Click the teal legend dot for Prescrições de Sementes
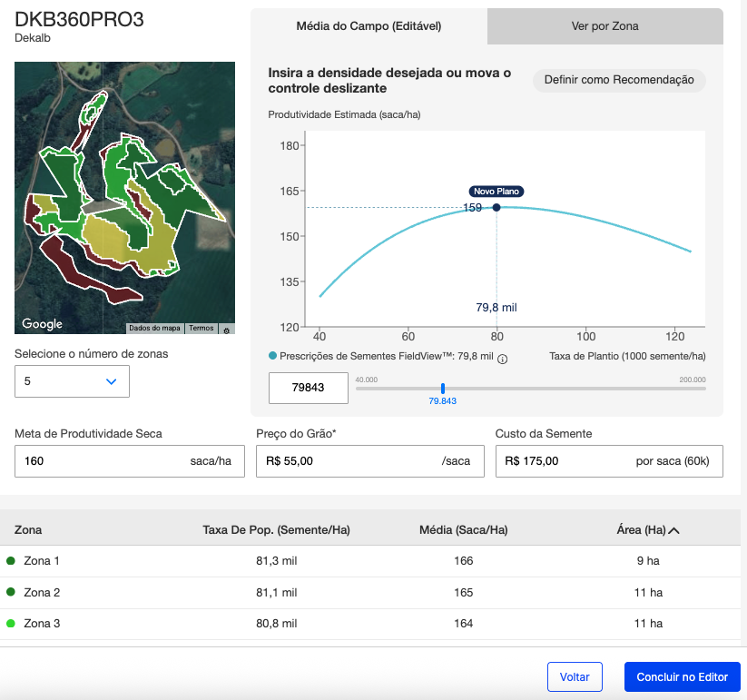This screenshot has width=747, height=700. (x=273, y=357)
